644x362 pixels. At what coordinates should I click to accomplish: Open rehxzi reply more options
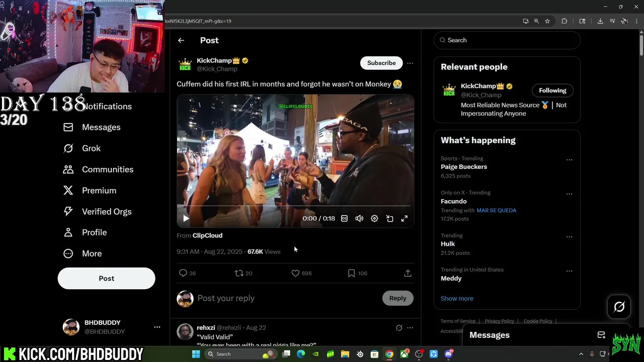pyautogui.click(x=410, y=328)
